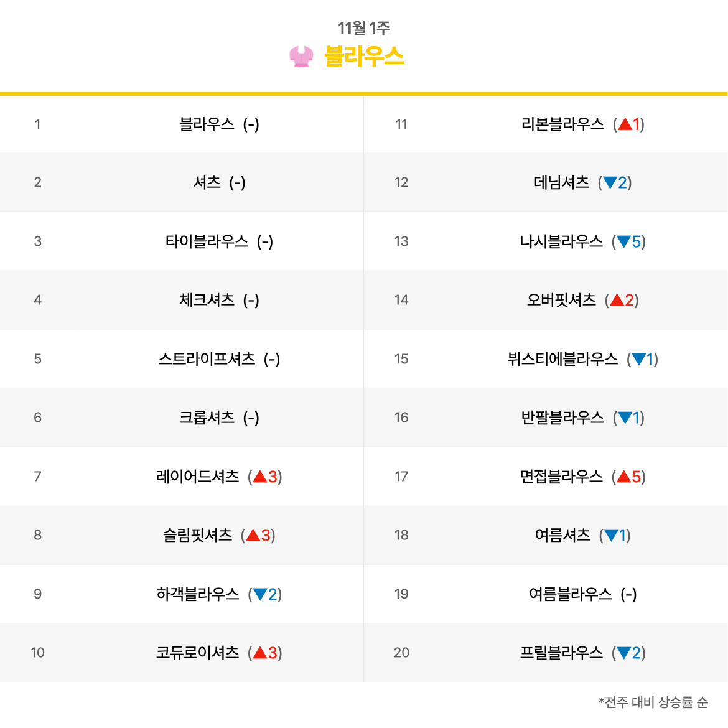
Task: Select the 타이블라우스 keyword
Action: (x=207, y=241)
